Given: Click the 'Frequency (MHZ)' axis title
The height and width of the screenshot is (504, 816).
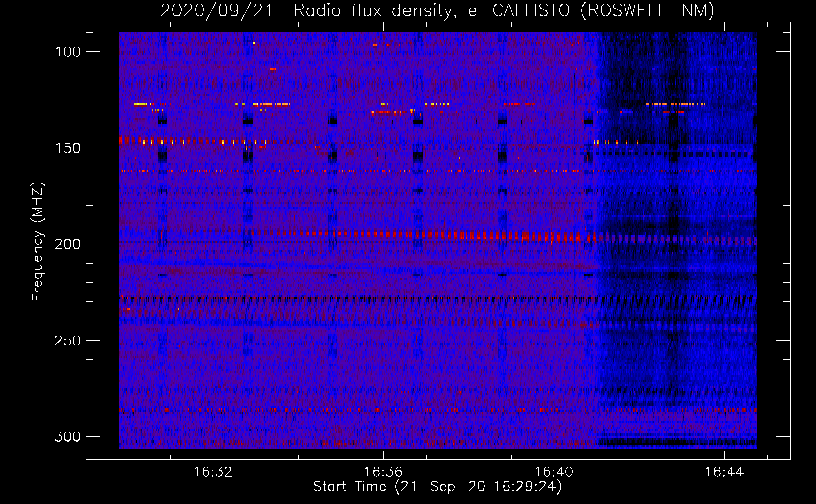Looking at the screenshot, I should [x=38, y=241].
